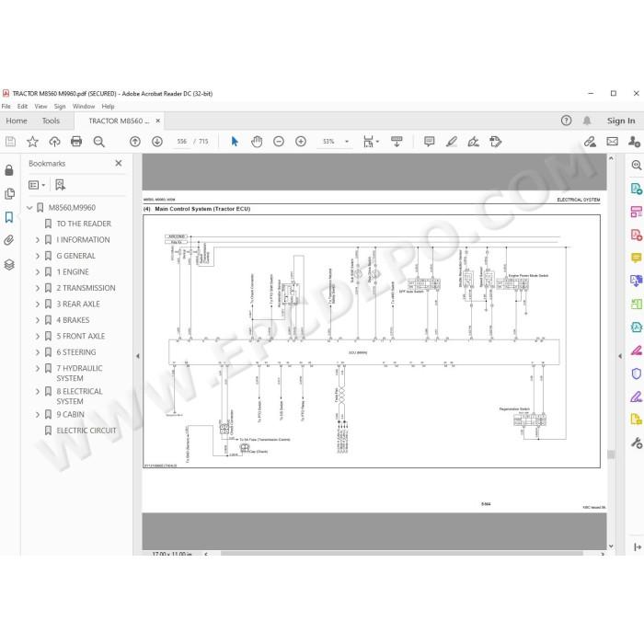The image size is (644, 644).
Task: Open the zoom percentage dropdown
Action: pos(347,142)
